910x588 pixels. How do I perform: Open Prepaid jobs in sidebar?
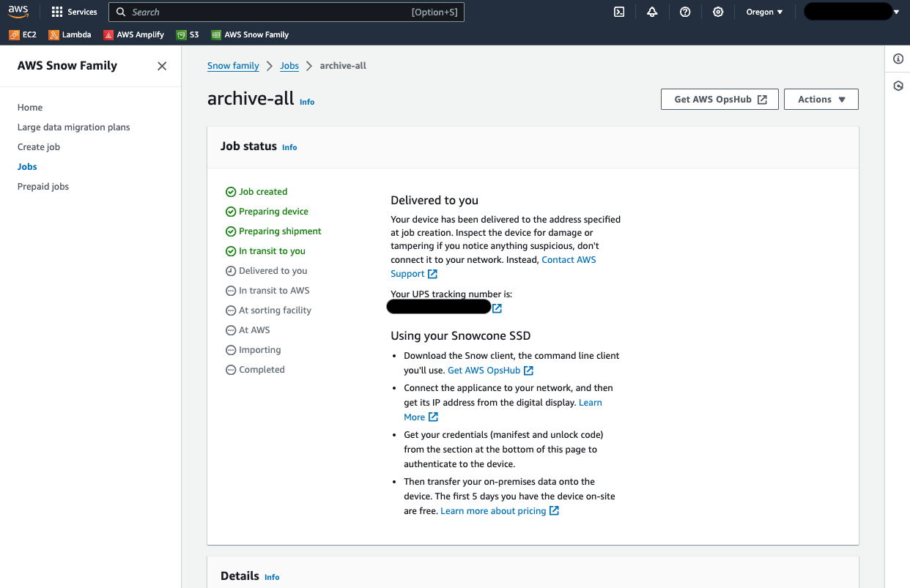43,187
